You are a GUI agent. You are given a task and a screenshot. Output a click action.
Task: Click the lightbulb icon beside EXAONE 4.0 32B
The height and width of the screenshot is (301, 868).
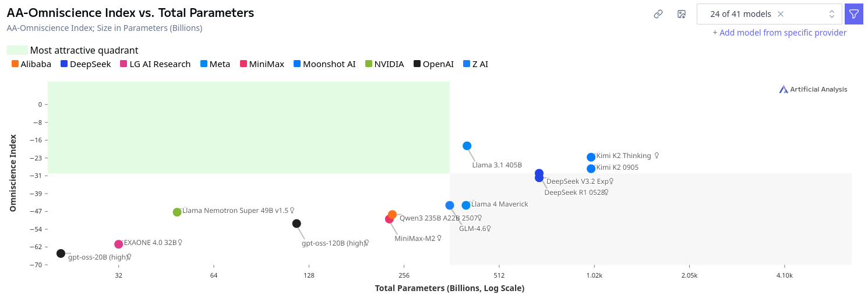(x=181, y=242)
